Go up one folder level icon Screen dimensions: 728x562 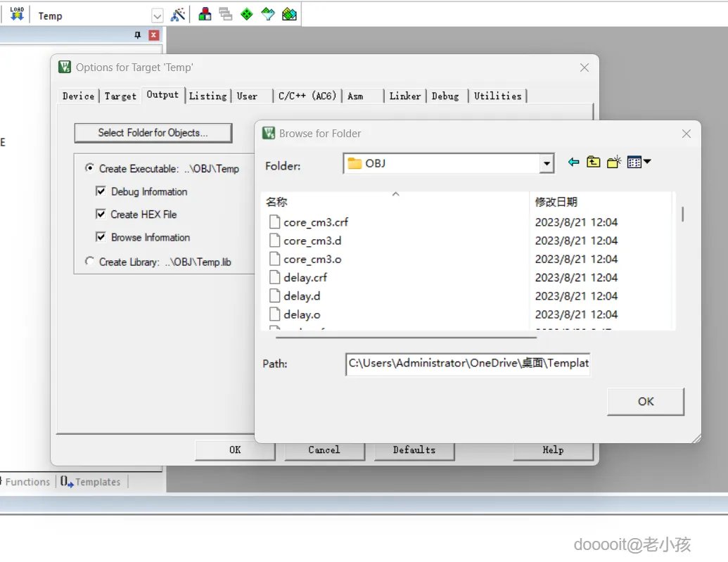coord(594,162)
